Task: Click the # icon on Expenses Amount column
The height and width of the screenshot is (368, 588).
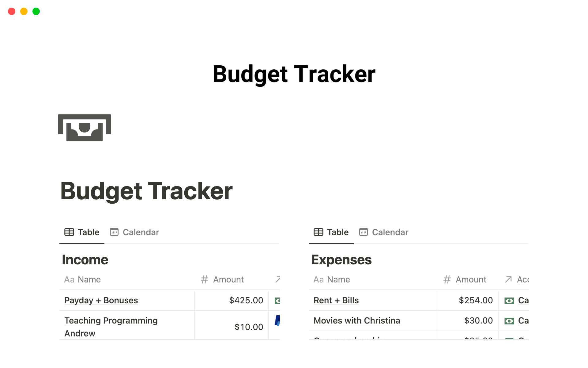Action: point(447,279)
